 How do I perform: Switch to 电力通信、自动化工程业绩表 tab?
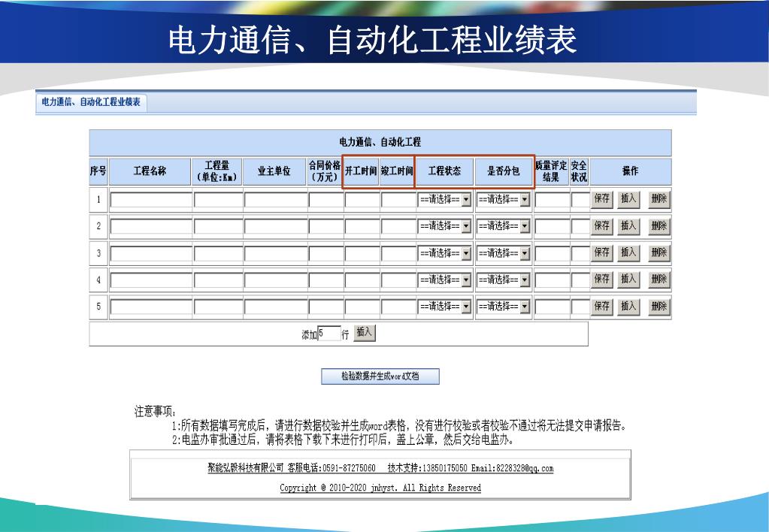click(90, 102)
